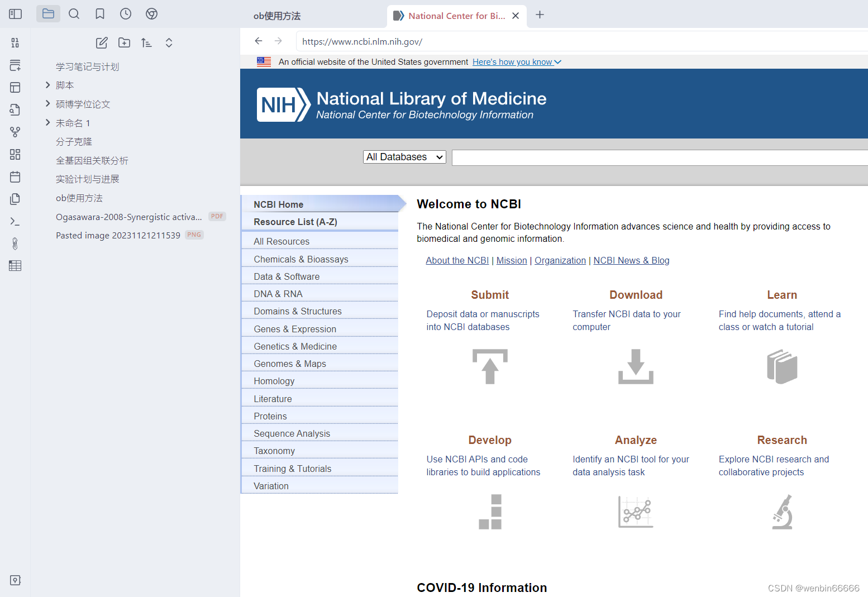The height and width of the screenshot is (597, 868).
Task: Open the vault switcher icon at bottom
Action: (15, 580)
